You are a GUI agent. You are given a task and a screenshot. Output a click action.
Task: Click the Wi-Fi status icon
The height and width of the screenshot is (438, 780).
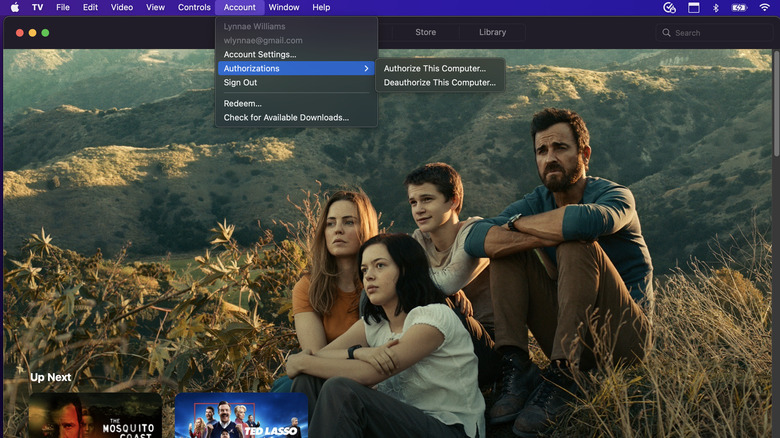click(764, 7)
